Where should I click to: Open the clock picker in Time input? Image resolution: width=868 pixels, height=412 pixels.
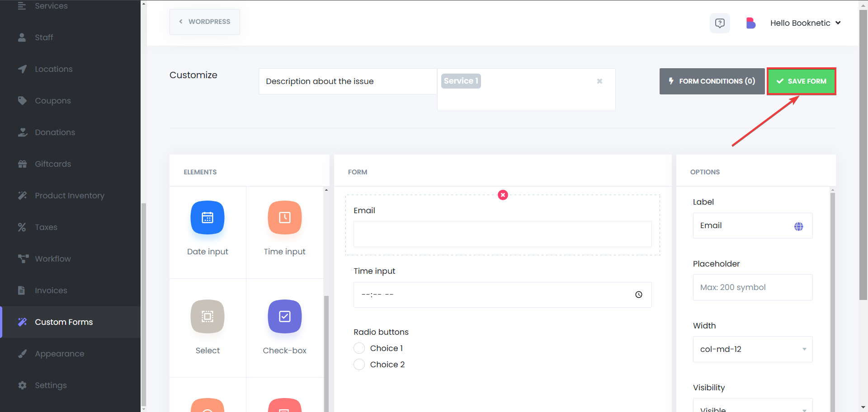(x=639, y=295)
